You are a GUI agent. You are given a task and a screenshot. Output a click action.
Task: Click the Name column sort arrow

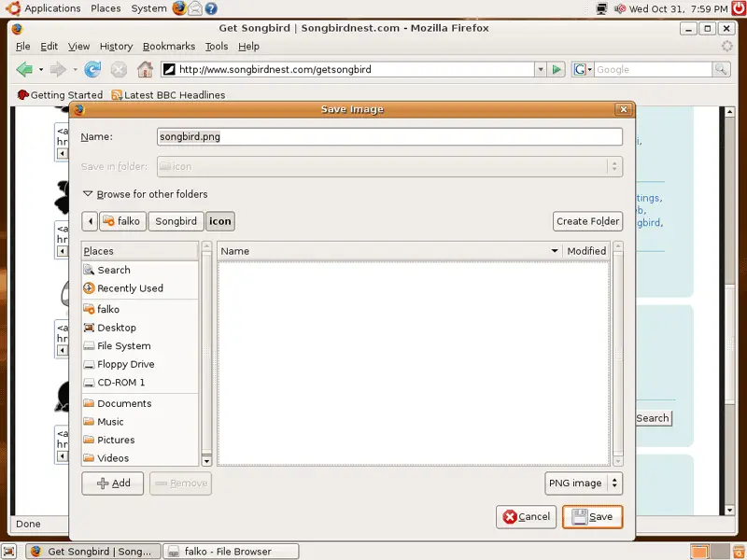coord(555,251)
